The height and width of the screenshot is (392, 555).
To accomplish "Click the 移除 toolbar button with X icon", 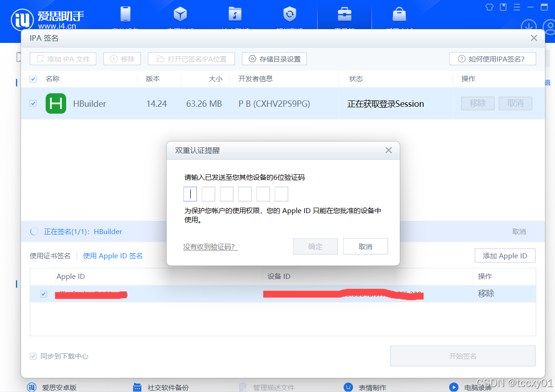I will [122, 59].
